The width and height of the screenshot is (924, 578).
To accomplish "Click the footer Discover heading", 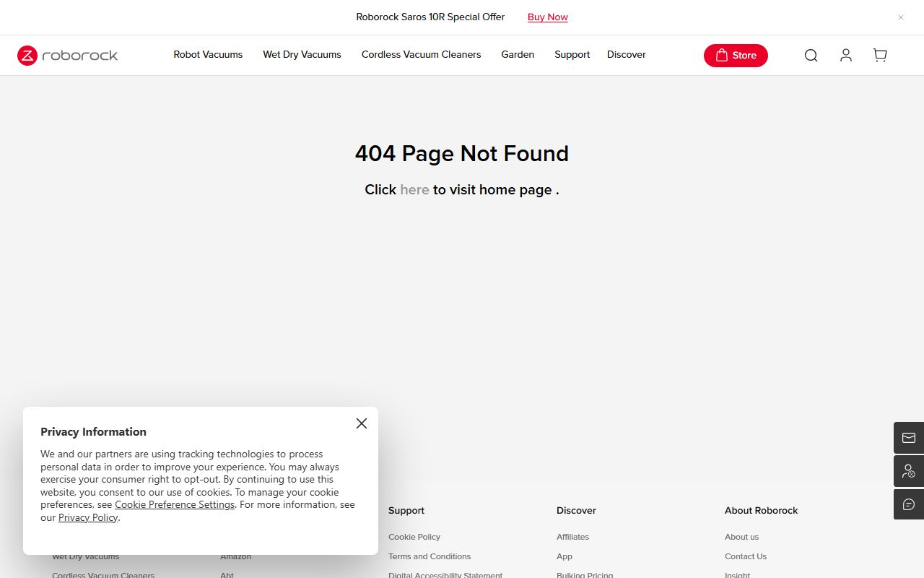I will coord(576,510).
